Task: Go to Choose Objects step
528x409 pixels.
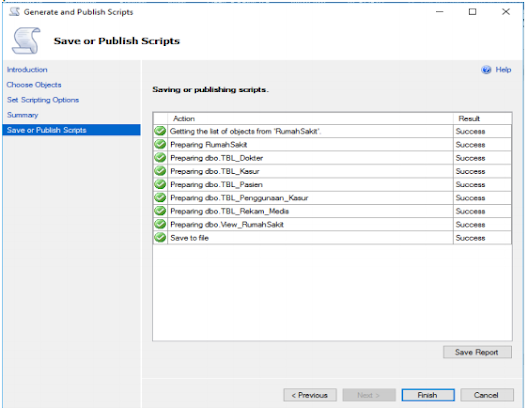Action: 34,85
